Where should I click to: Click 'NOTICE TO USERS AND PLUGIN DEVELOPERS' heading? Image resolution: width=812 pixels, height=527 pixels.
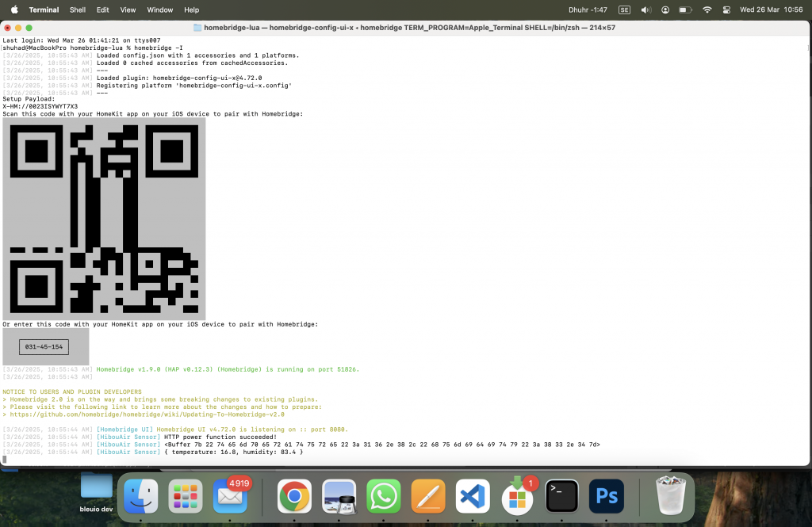coord(72,392)
